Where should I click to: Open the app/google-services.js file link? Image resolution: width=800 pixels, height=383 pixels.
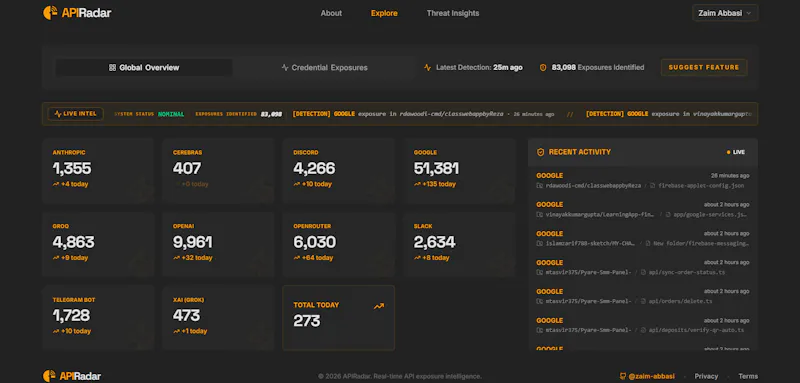click(711, 215)
